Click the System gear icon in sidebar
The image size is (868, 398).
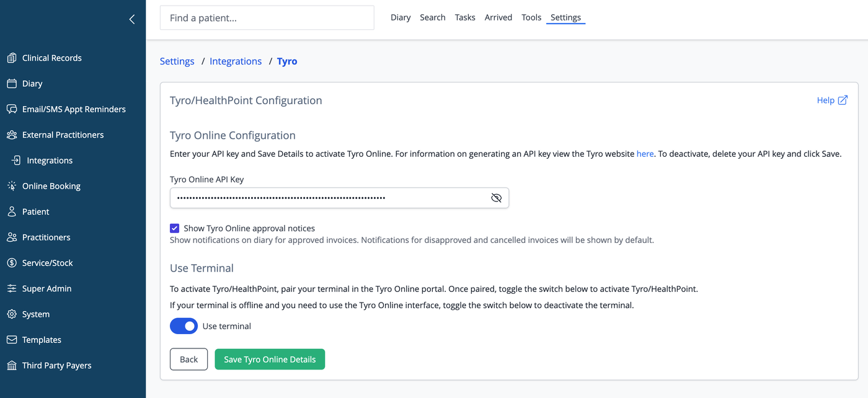click(12, 314)
